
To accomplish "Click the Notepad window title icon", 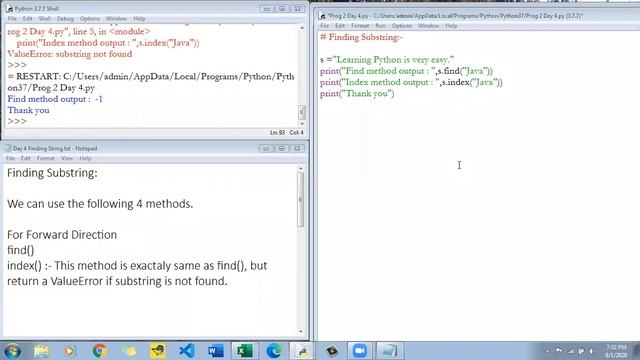I will pos(8,149).
